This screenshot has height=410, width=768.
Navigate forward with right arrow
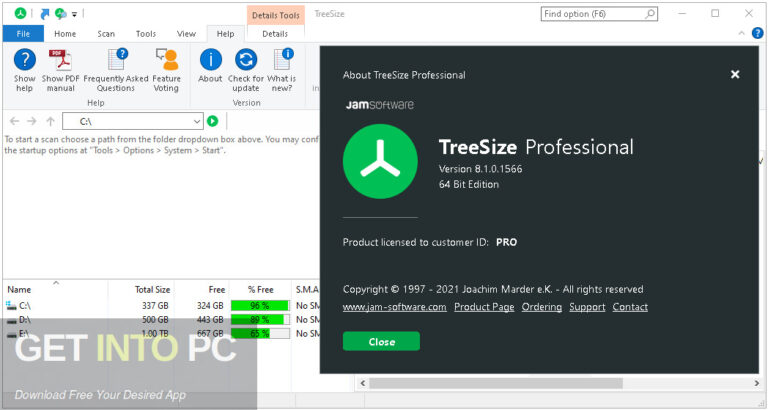coord(32,121)
